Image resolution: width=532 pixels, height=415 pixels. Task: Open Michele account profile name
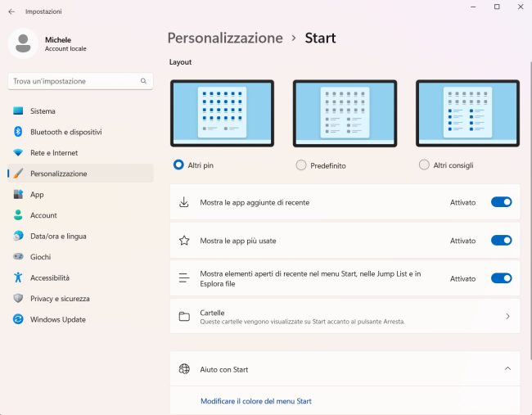58,40
